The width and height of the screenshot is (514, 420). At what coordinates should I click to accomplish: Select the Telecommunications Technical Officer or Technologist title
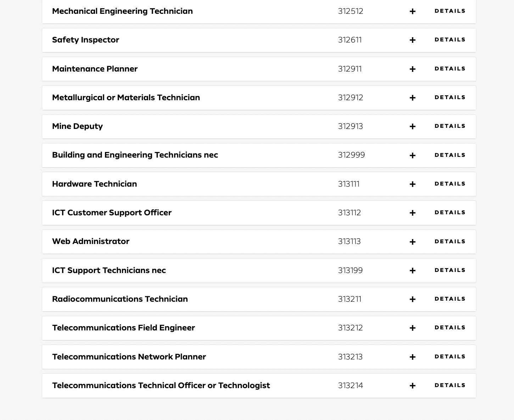[x=161, y=385]
